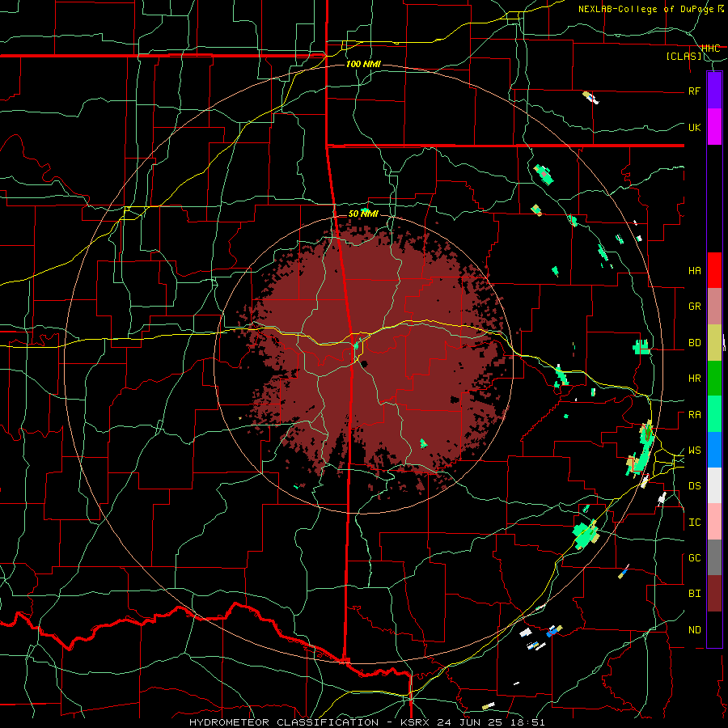Click the light pink IC legend swatch
The image size is (728, 728).
coord(714,522)
